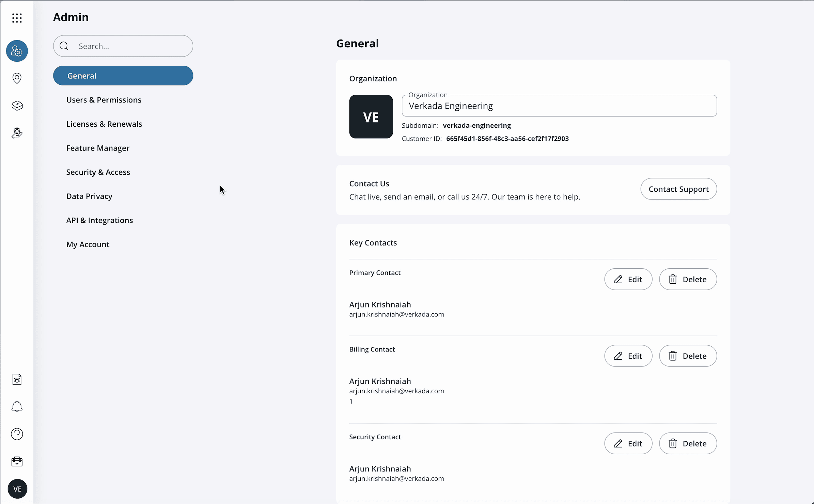
Task: Click the devices box icon in sidebar
Action: click(x=17, y=106)
